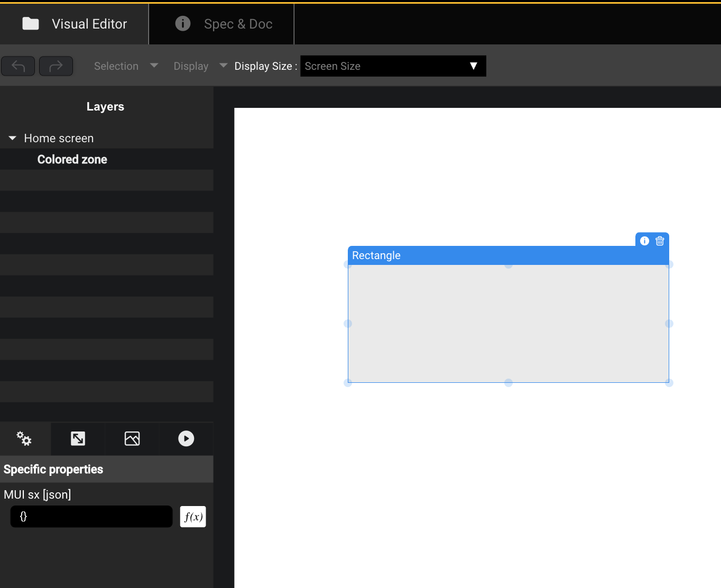Screen dimensions: 721x588
Task: Open the play actions properties tab
Action: pos(186,438)
